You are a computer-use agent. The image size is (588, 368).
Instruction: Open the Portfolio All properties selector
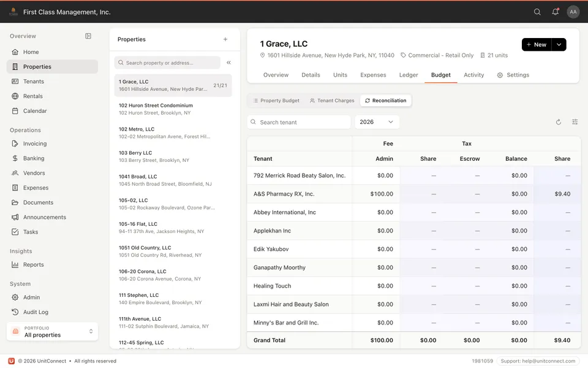(52, 332)
